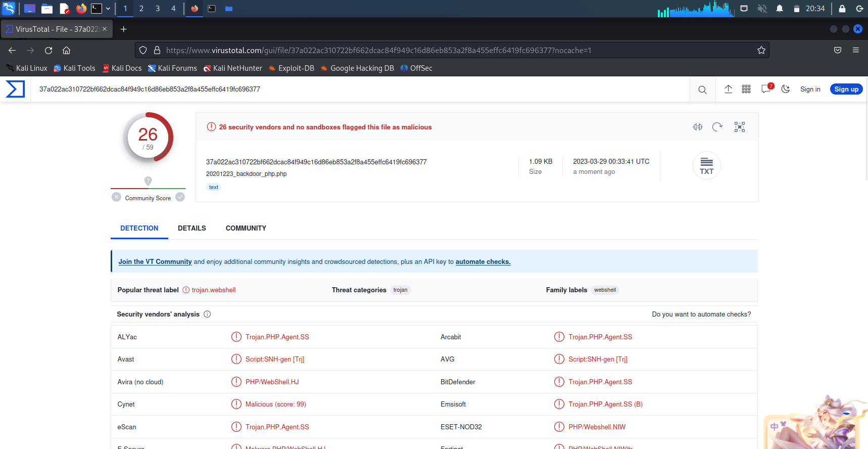Click the reanalyze file icon

[x=717, y=127]
